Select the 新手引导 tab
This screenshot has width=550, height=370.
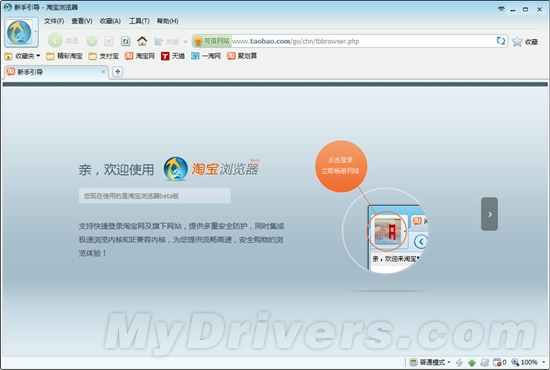56,72
